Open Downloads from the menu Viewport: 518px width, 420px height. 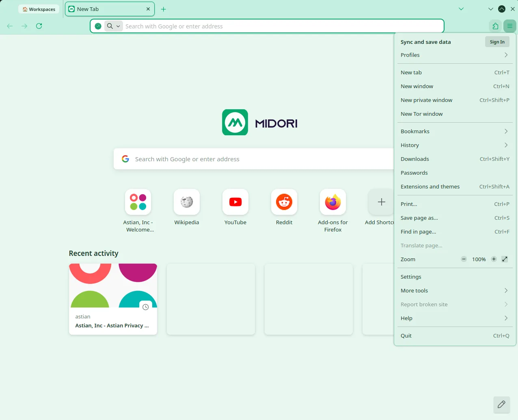(455, 159)
